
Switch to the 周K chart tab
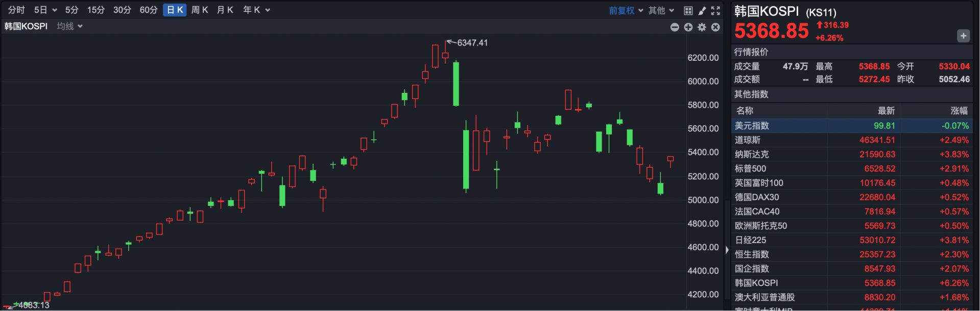coord(200,10)
